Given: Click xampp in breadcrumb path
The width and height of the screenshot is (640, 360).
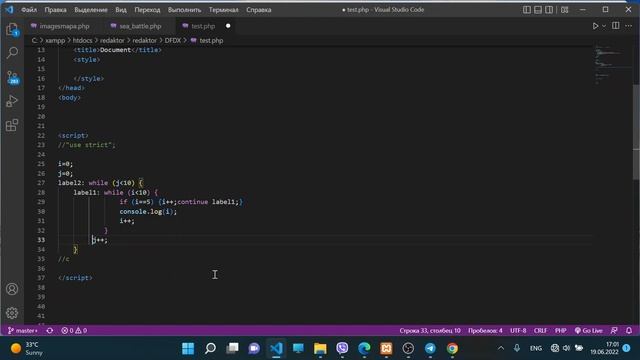Looking at the screenshot, I should pos(55,40).
